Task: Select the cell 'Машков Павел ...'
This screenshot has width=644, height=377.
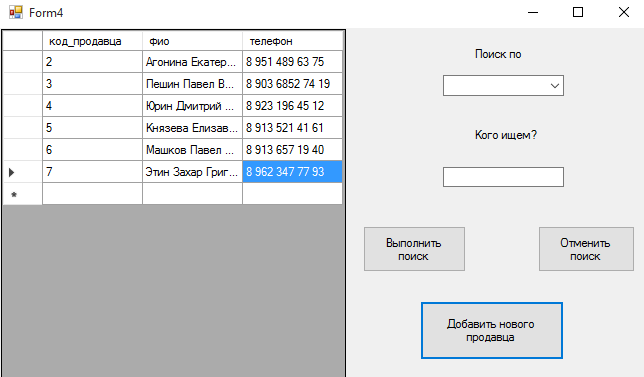Action: coord(192,150)
